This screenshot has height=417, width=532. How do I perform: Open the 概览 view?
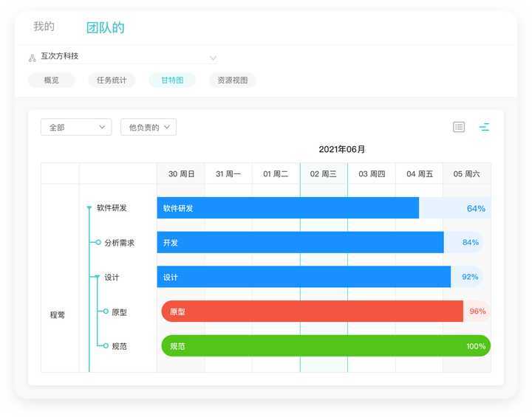51,80
